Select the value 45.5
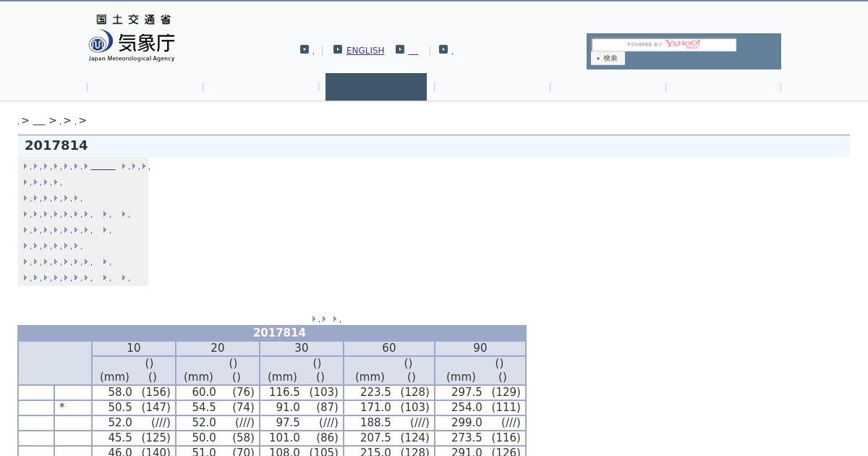This screenshot has height=456, width=868. click(120, 438)
